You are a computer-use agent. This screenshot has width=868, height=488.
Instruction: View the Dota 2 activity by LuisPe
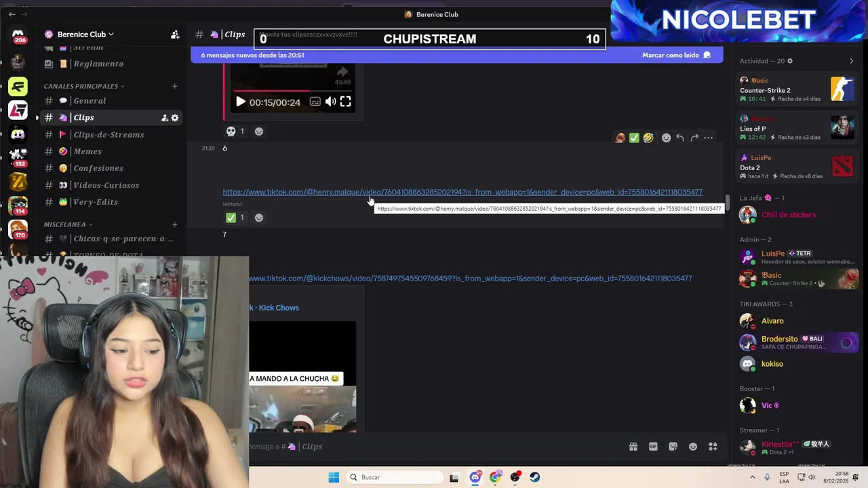pyautogui.click(x=797, y=167)
